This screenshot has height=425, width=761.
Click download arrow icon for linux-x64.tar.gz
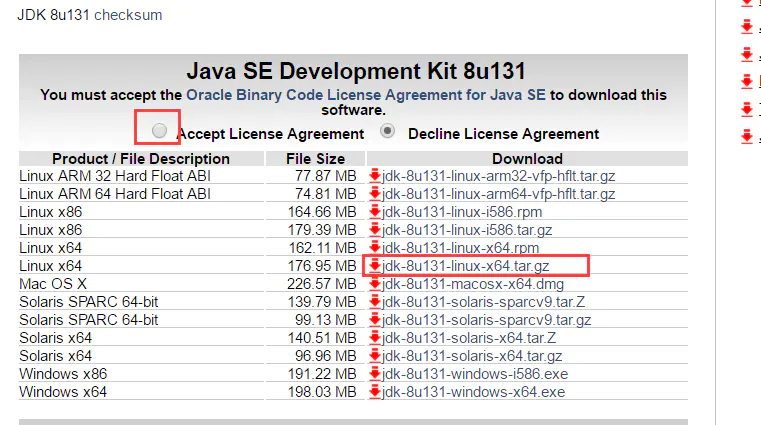(375, 266)
